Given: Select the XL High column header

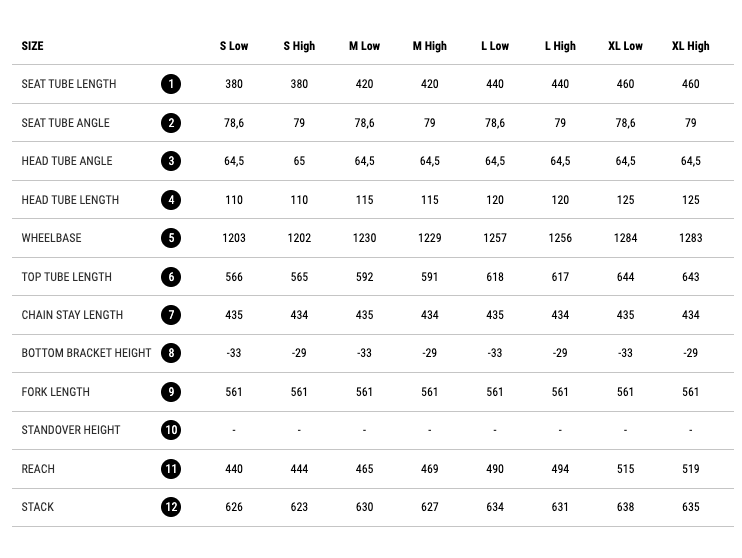Looking at the screenshot, I should [690, 46].
